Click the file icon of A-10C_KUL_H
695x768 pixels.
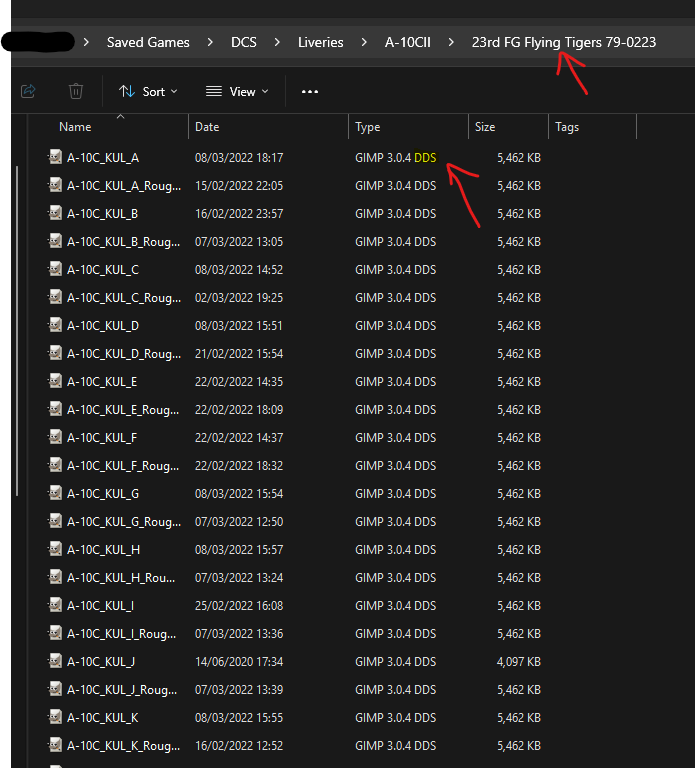[x=55, y=549]
